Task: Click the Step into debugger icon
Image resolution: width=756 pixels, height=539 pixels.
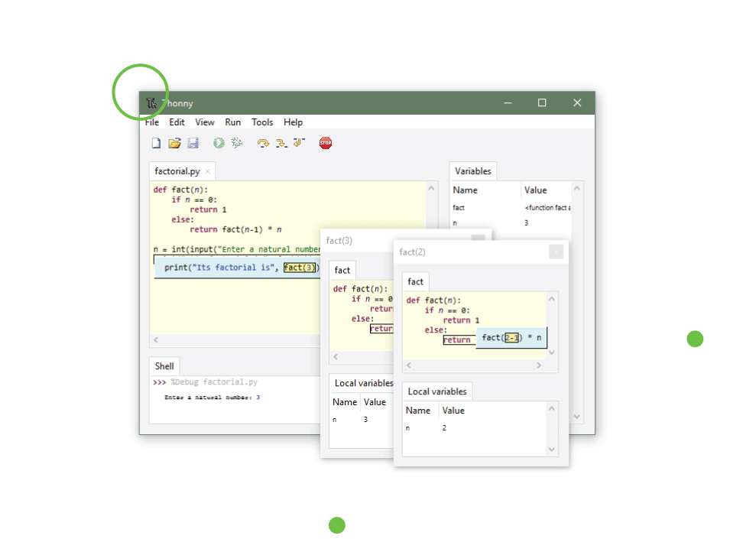Action: click(x=281, y=143)
